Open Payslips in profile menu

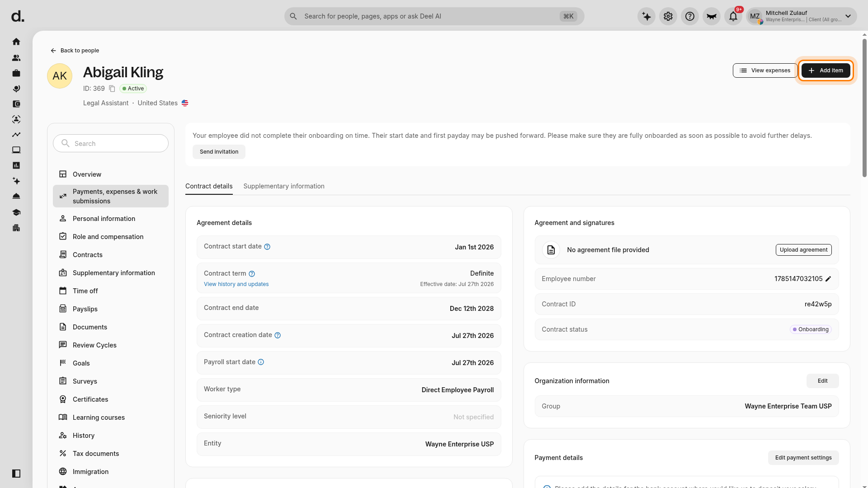tap(111, 309)
